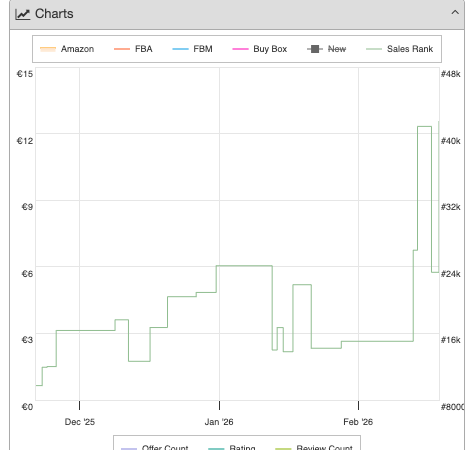Image resolution: width=474 pixels, height=450 pixels.
Task: Collapse the Charts panel with the chevron
Action: [455, 13]
